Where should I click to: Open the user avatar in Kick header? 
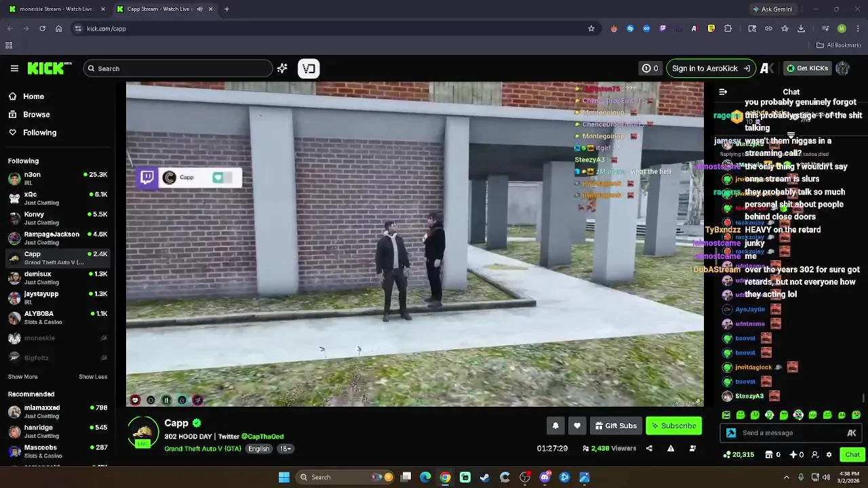pyautogui.click(x=843, y=68)
